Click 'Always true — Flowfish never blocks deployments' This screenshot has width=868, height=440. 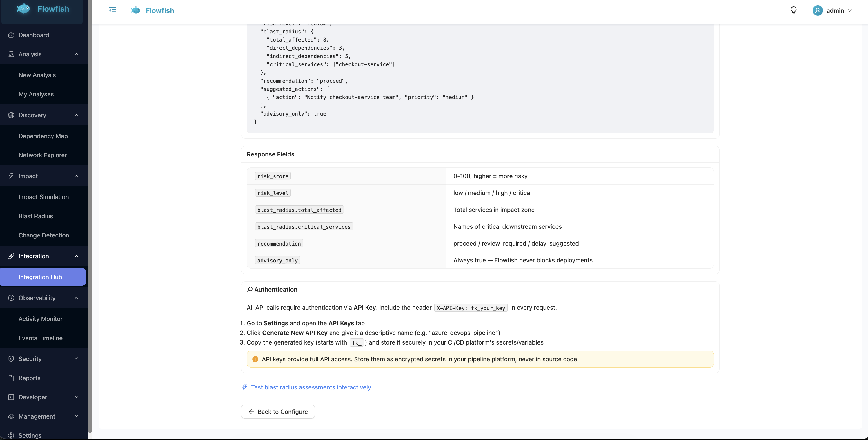click(523, 260)
